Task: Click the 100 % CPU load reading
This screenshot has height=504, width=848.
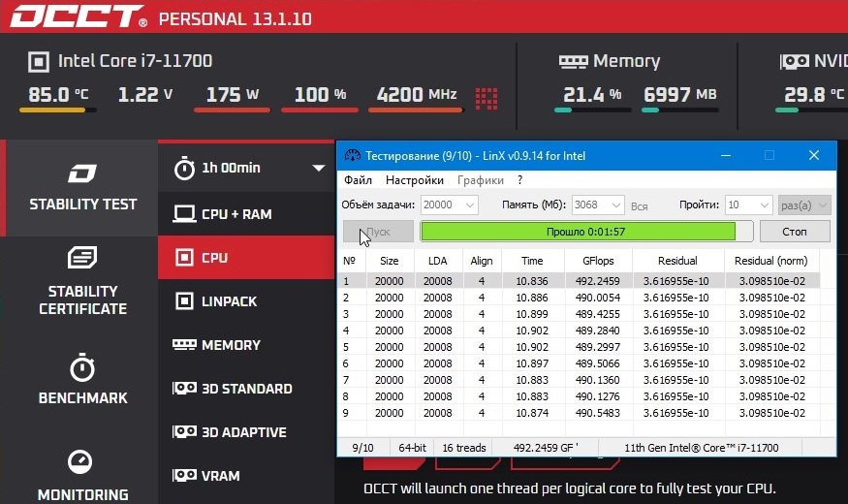Action: 320,95
